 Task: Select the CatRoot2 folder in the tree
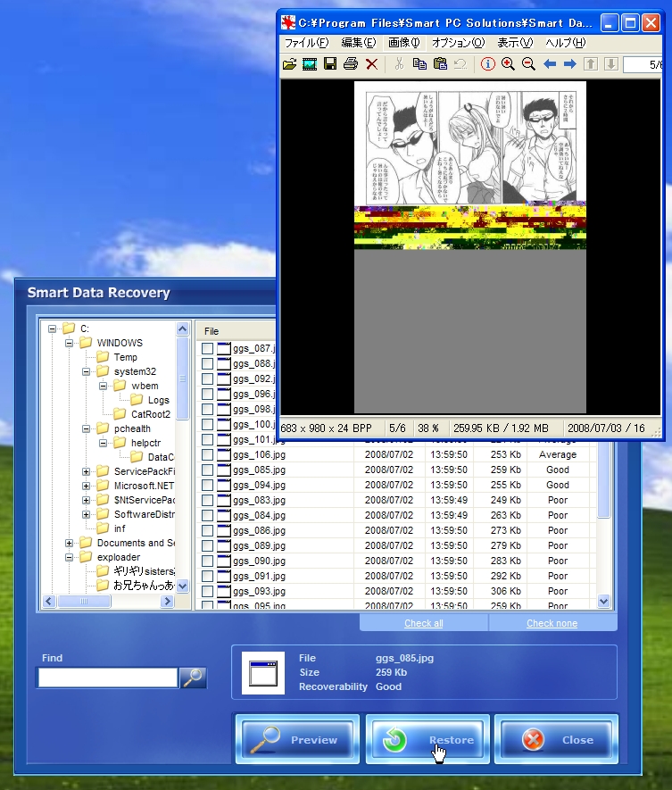[x=151, y=414]
